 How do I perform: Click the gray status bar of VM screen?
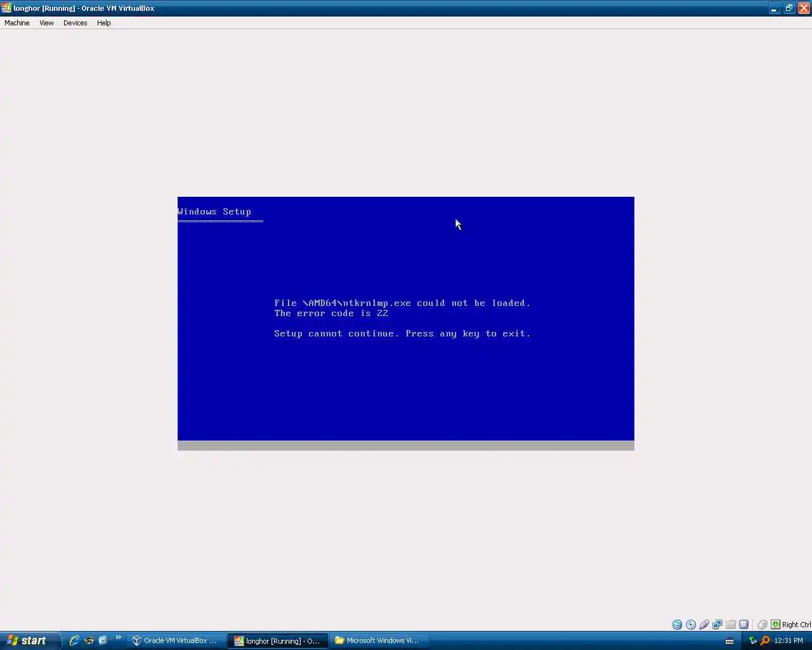pyautogui.click(x=406, y=446)
